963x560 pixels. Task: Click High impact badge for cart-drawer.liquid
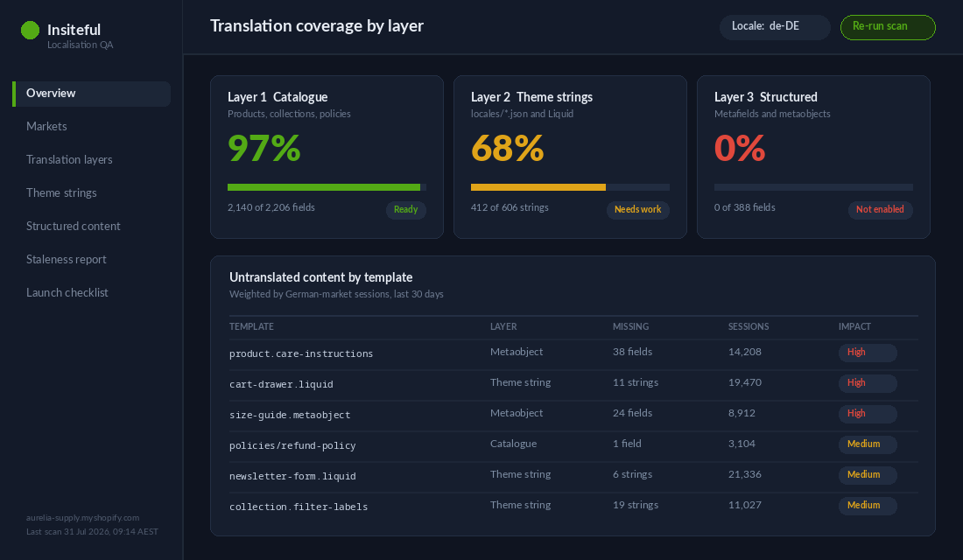pyautogui.click(x=868, y=384)
